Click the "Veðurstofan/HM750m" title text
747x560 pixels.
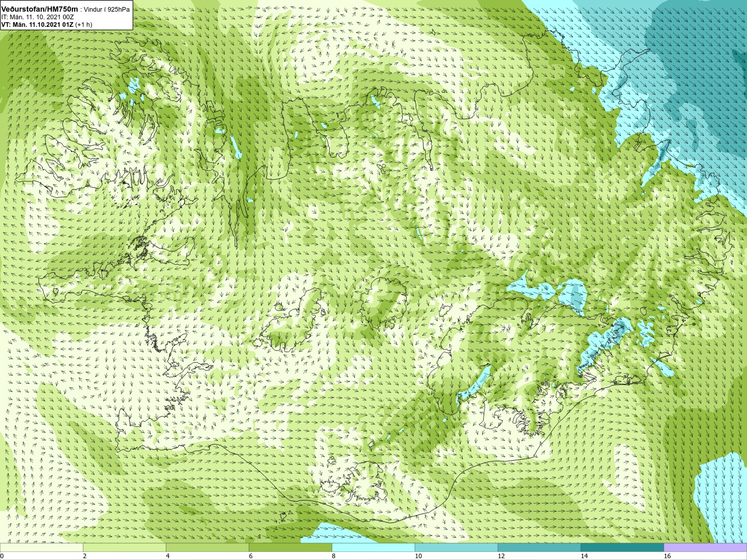point(40,9)
